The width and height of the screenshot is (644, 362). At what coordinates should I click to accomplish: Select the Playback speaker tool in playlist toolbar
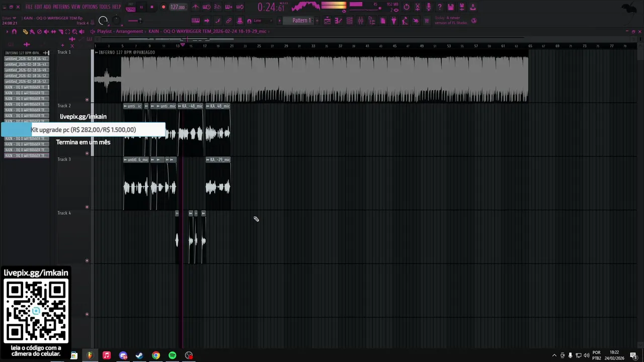[x=82, y=32]
